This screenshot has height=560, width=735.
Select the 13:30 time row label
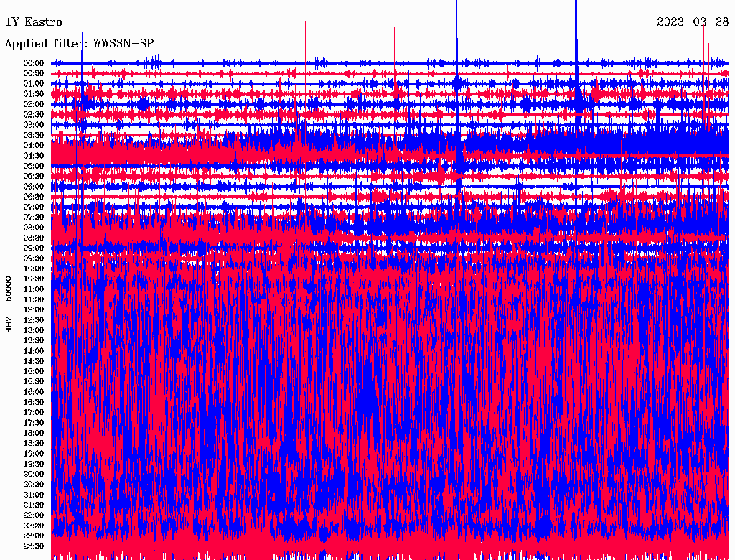pyautogui.click(x=34, y=341)
